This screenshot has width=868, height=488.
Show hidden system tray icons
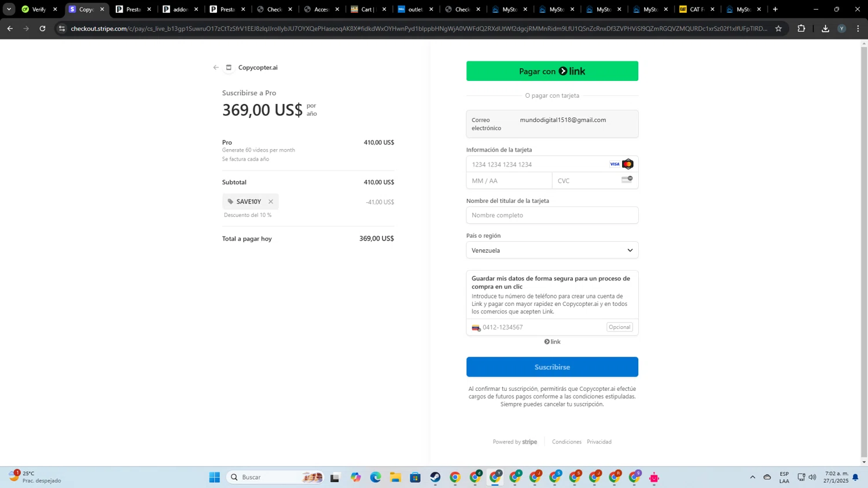point(752,477)
